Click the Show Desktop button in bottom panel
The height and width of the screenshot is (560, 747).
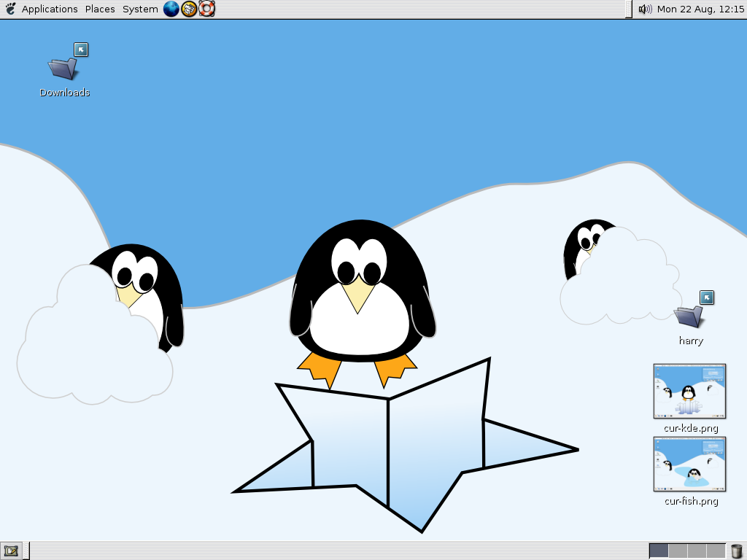[11, 551]
